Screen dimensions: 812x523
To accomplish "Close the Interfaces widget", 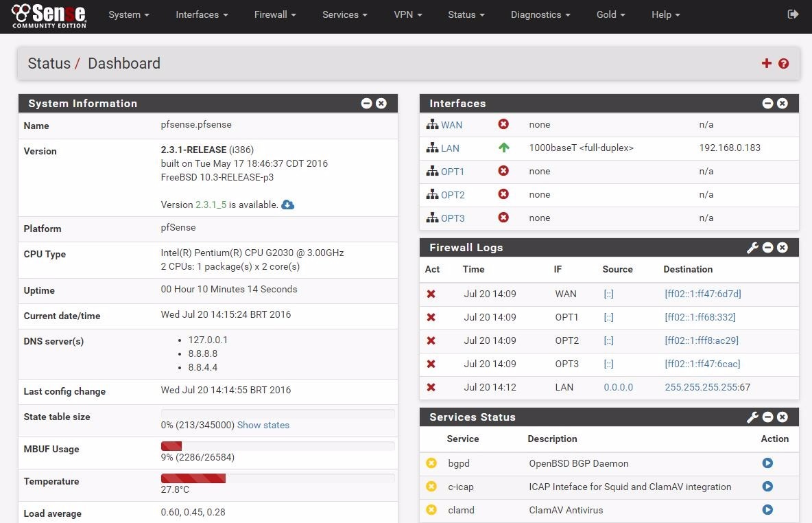I will 783,103.
